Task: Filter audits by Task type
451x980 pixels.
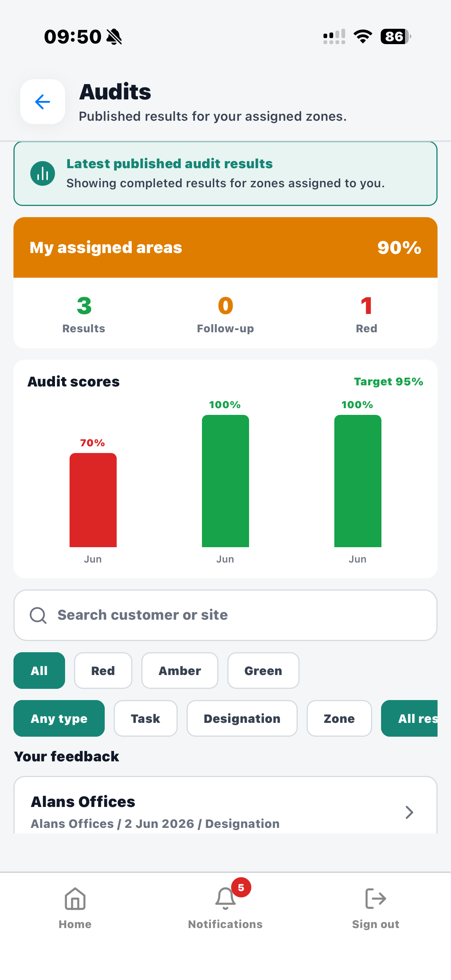Action: click(x=145, y=719)
